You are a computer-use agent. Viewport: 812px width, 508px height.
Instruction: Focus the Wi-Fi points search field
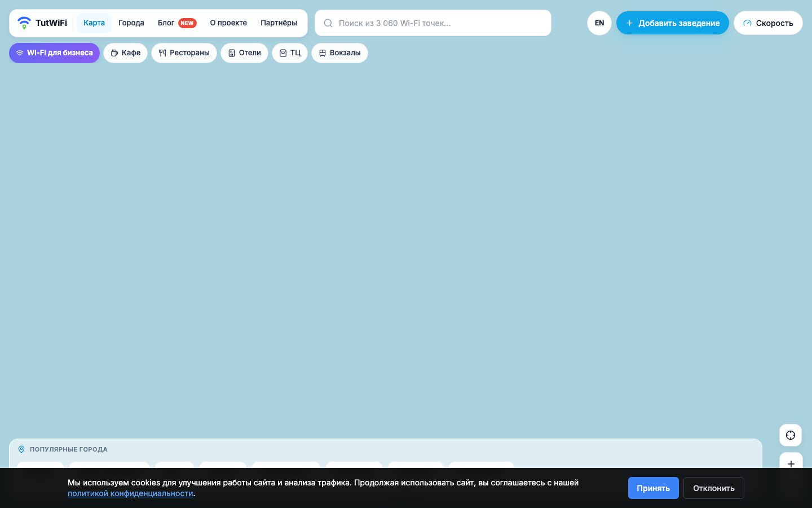pos(433,23)
